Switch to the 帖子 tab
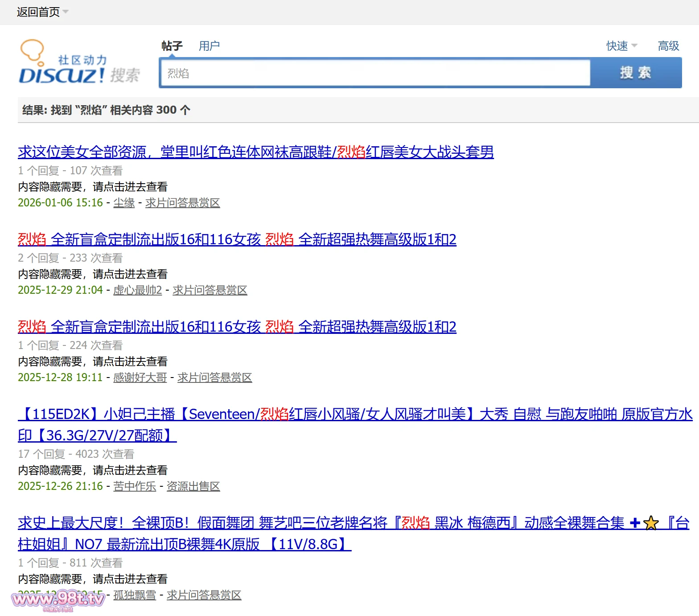Viewport: 699px width, 616px height. tap(172, 46)
